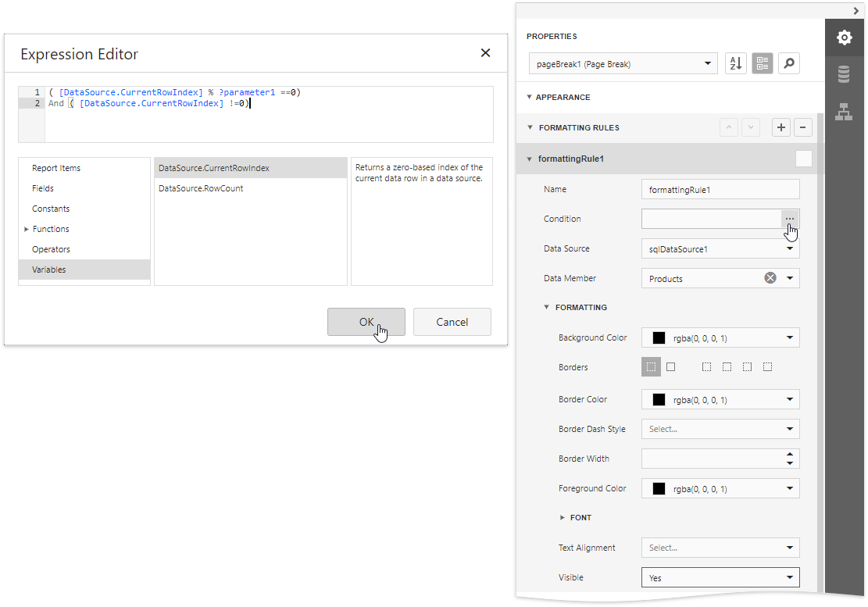This screenshot has height=607, width=868.
Task: Select Functions in the category list
Action: [51, 229]
